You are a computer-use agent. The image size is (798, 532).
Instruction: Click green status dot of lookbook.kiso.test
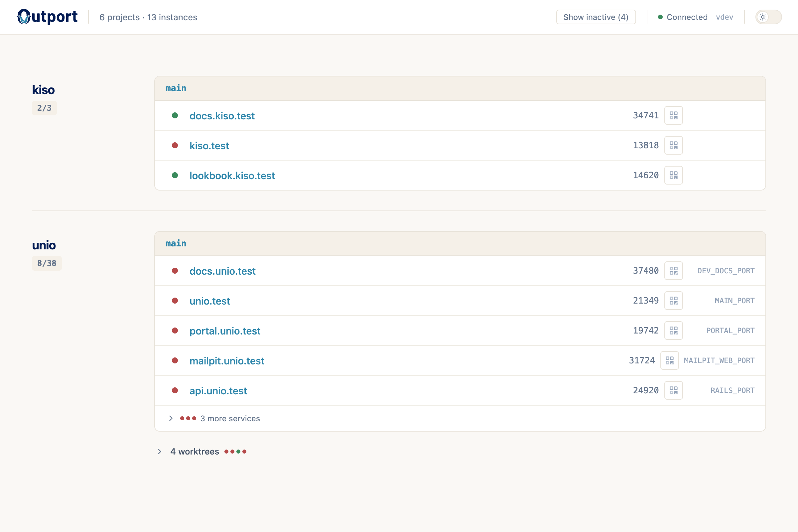click(175, 175)
